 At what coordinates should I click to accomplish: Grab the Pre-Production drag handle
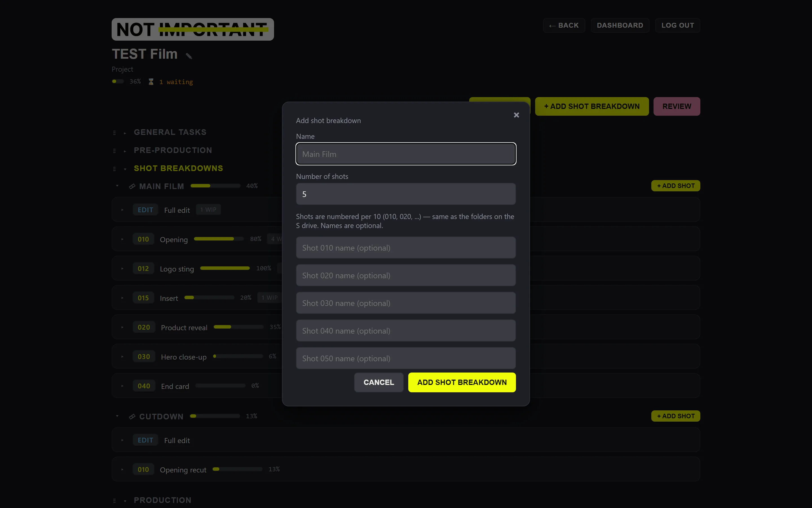point(114,151)
